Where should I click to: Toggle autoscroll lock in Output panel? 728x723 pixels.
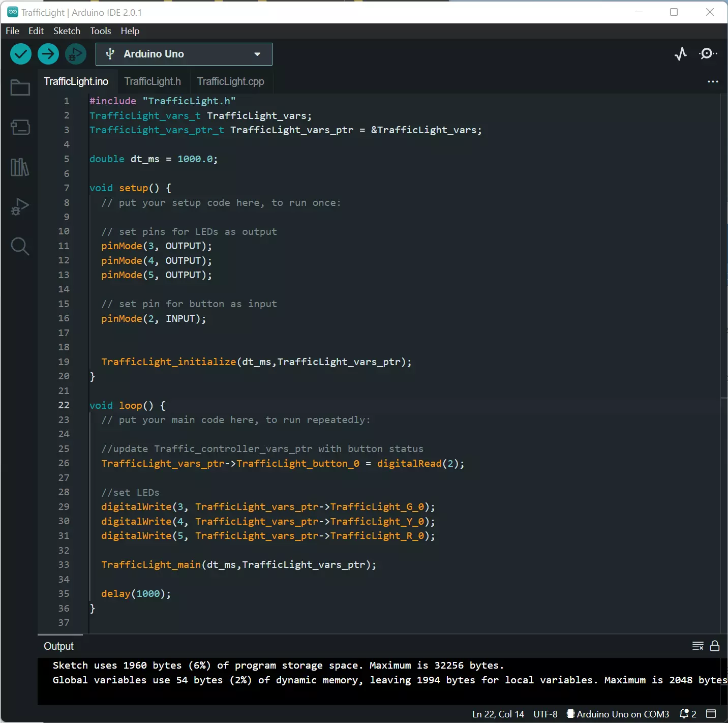tap(715, 646)
